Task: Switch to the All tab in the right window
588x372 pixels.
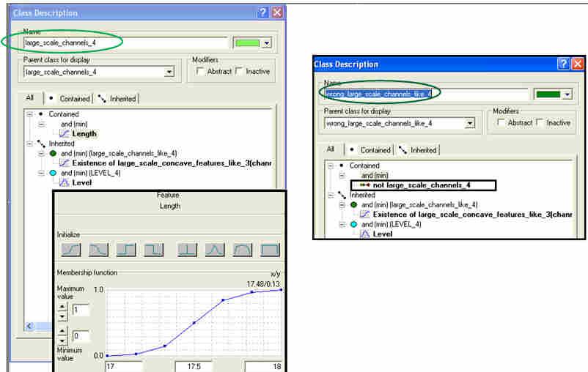Action: [x=331, y=149]
